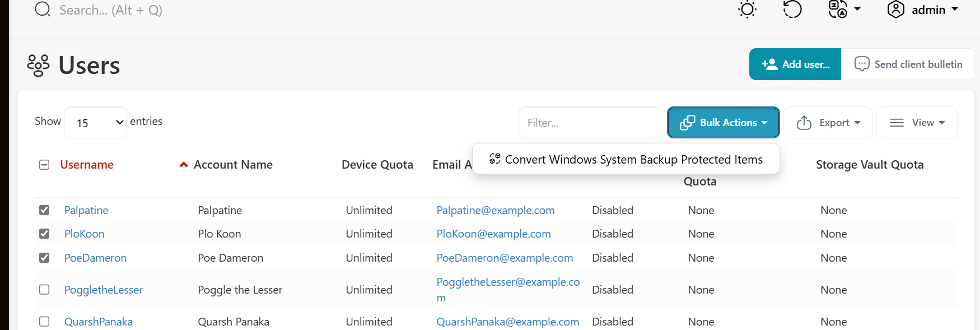
Task: Open the PoeDameron user link
Action: pos(95,258)
